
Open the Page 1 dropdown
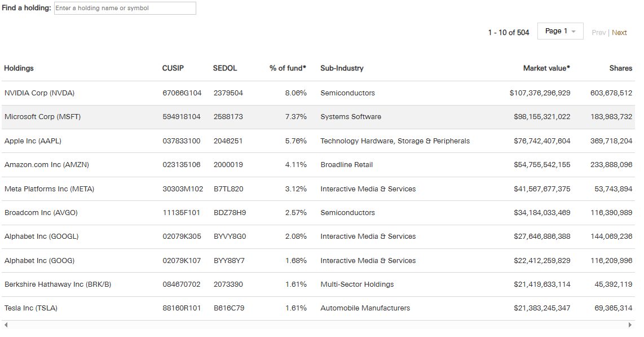pos(560,31)
